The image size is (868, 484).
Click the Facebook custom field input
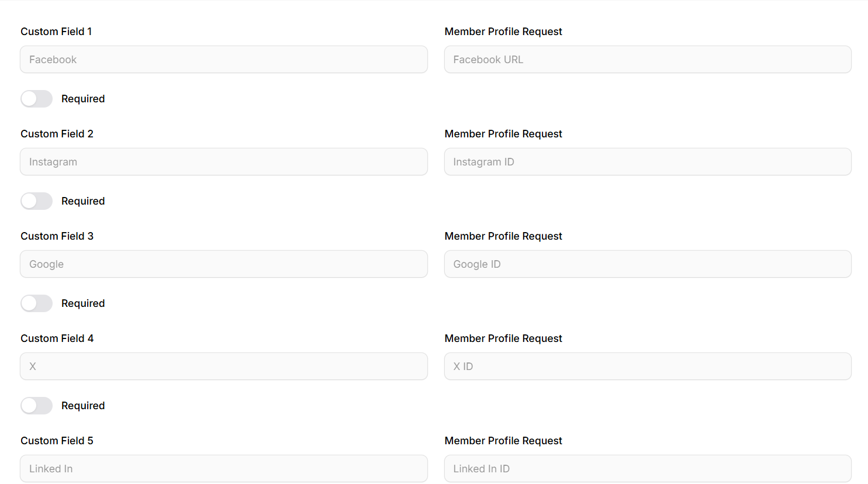[224, 60]
